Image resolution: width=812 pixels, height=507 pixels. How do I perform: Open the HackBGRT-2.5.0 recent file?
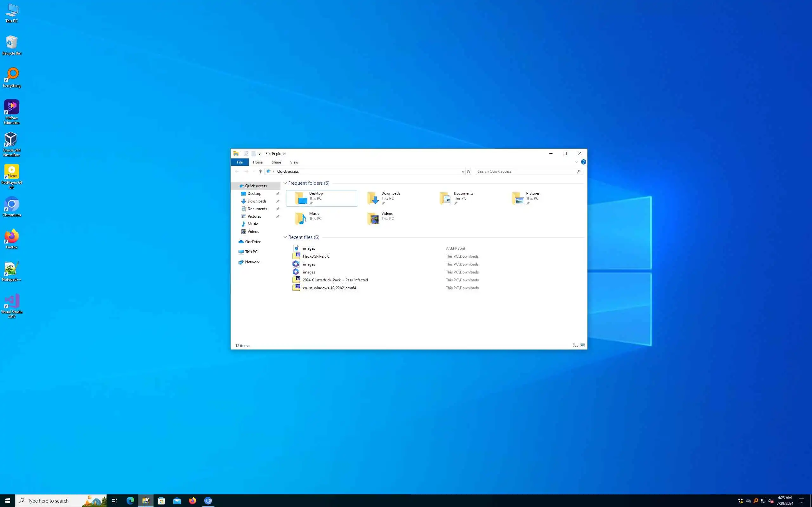tap(316, 256)
